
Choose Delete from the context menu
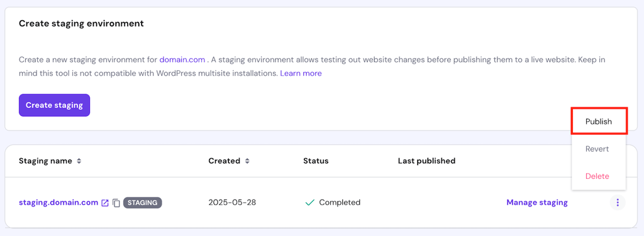[599, 176]
